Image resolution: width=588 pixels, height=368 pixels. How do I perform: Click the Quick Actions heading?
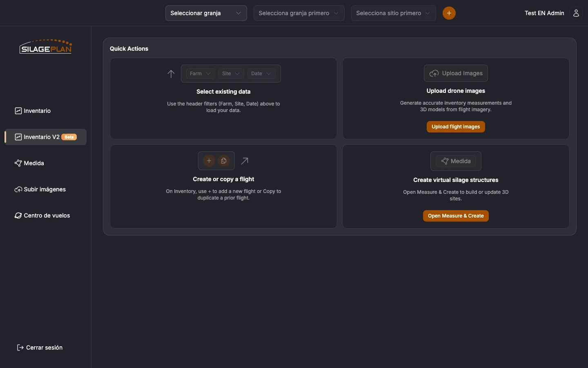tap(129, 49)
